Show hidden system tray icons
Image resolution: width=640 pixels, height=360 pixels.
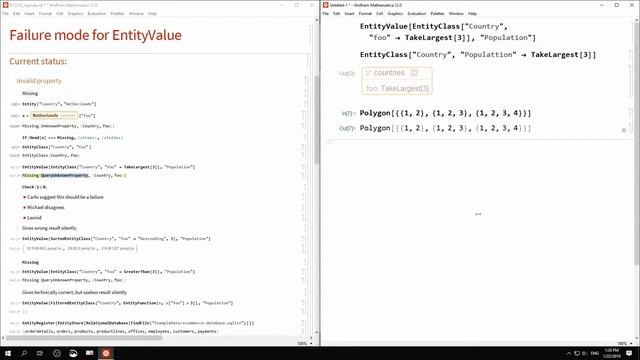tap(569, 353)
